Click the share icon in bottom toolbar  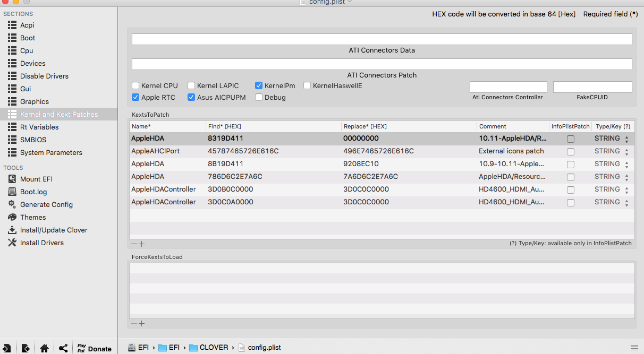(63, 348)
